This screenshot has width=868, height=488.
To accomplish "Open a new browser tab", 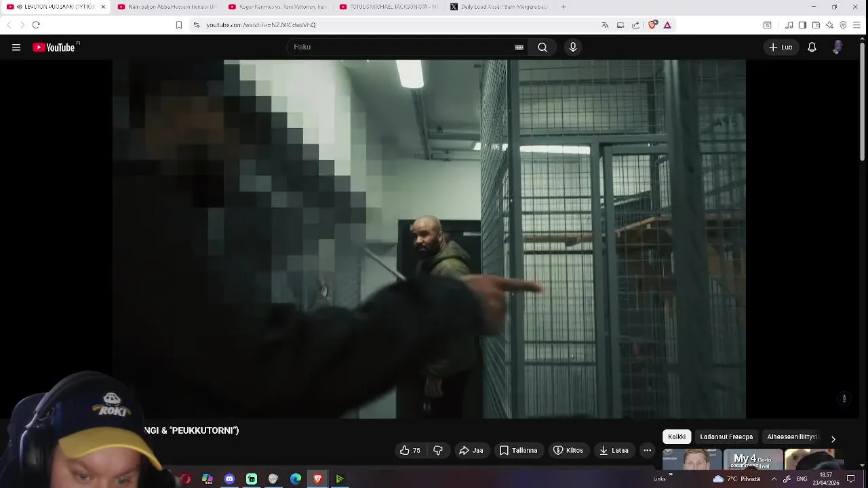I will [564, 7].
